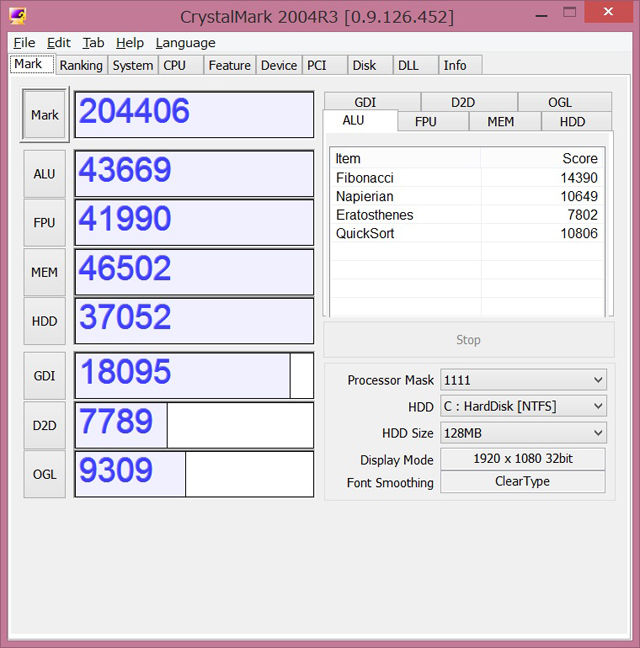
Task: Click the Font Smoothing ClearType field
Action: 523,481
